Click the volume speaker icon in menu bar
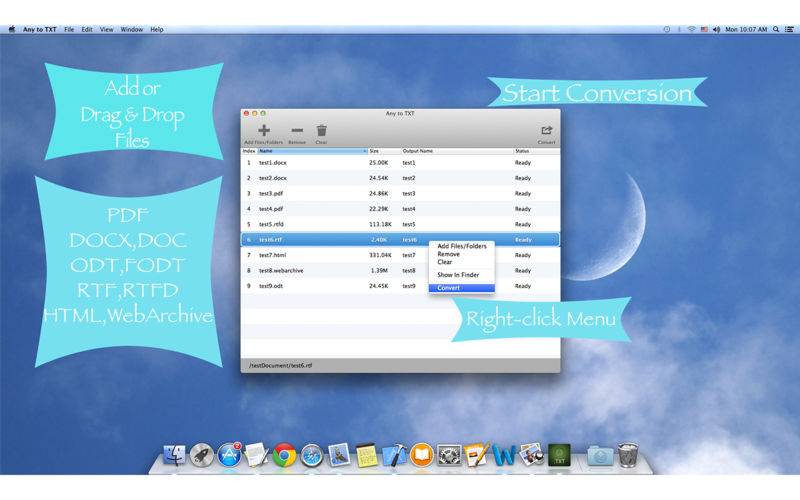 coord(716,30)
